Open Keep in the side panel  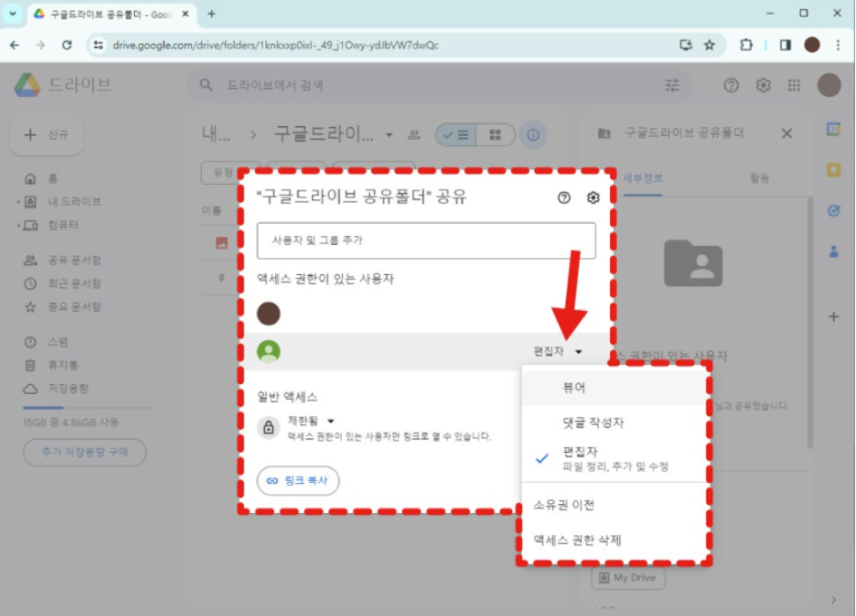[x=834, y=170]
